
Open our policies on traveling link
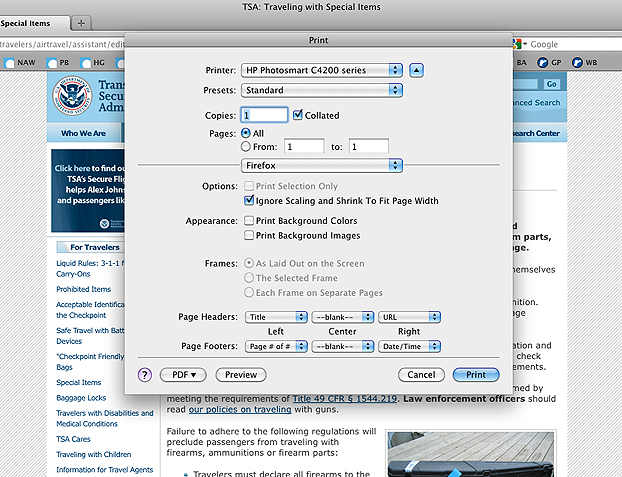click(240, 409)
